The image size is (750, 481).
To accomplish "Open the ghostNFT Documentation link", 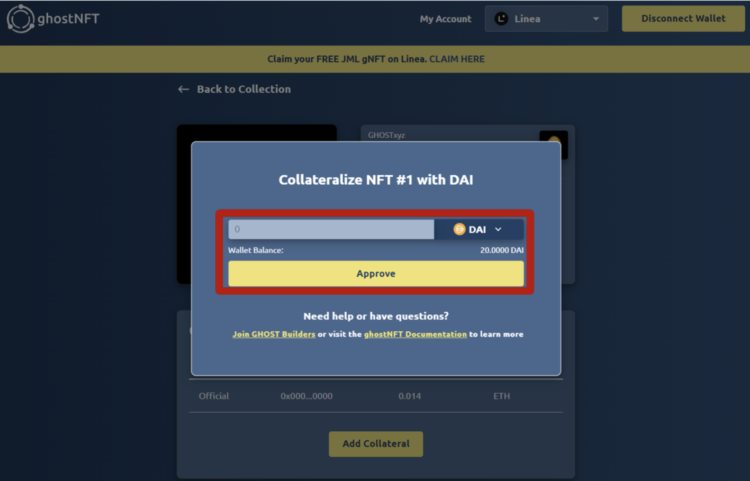I will (x=414, y=334).
